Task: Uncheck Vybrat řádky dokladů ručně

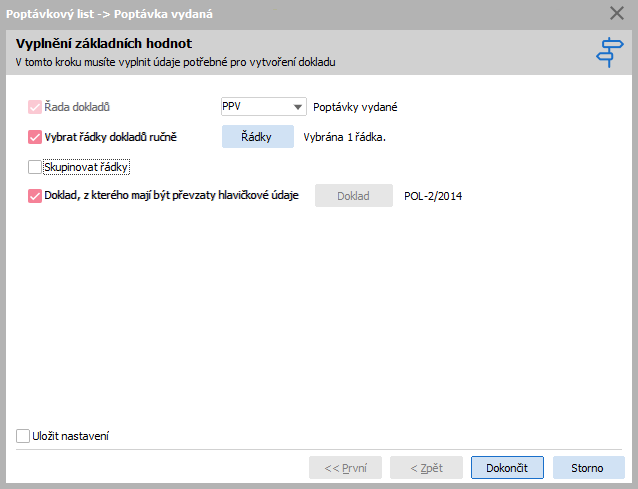Action: [x=35, y=137]
